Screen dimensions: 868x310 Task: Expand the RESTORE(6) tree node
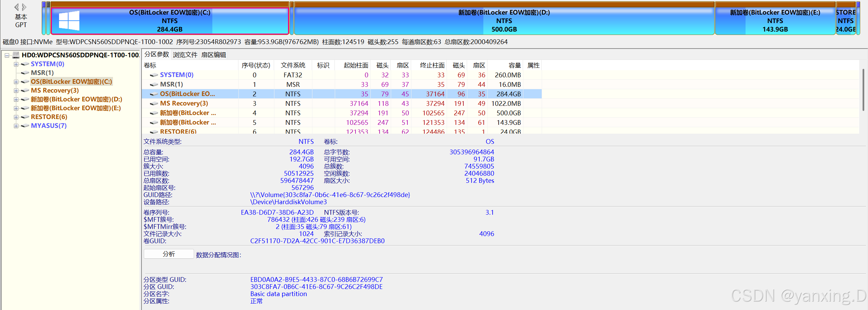coord(16,117)
